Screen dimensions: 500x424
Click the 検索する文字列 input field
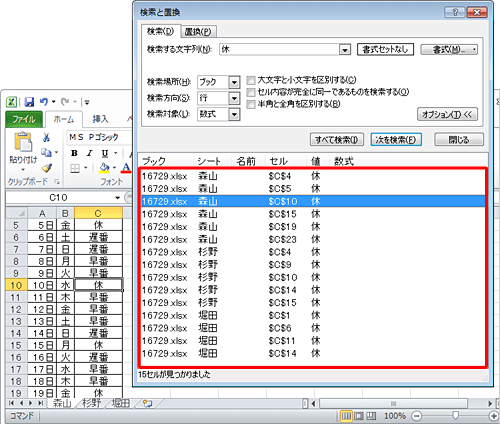click(x=279, y=49)
